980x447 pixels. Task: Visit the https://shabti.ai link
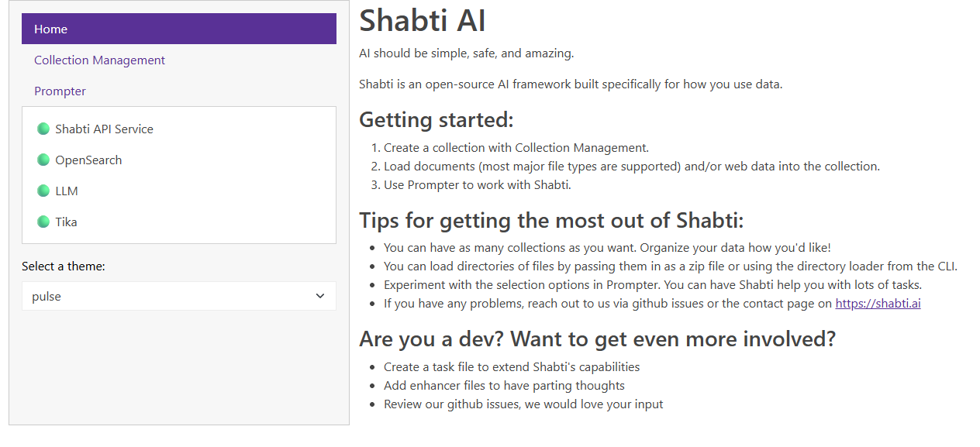(x=878, y=303)
